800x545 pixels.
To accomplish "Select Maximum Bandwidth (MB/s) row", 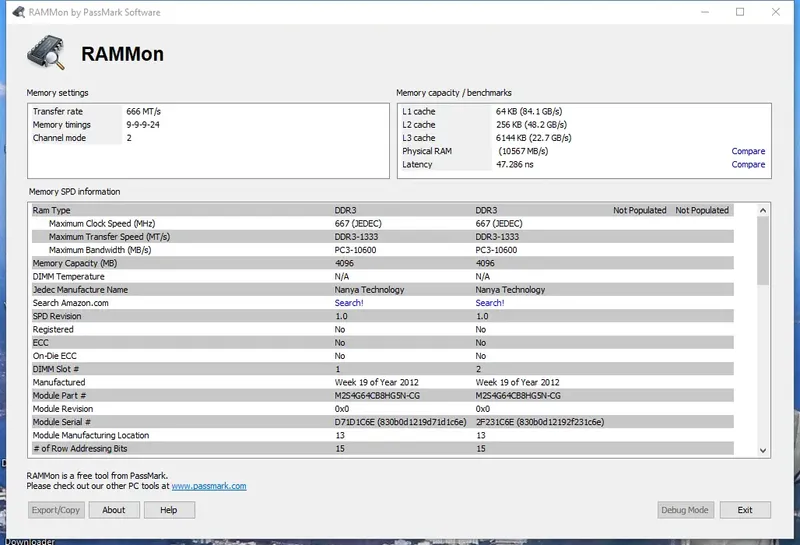I will 383,250.
